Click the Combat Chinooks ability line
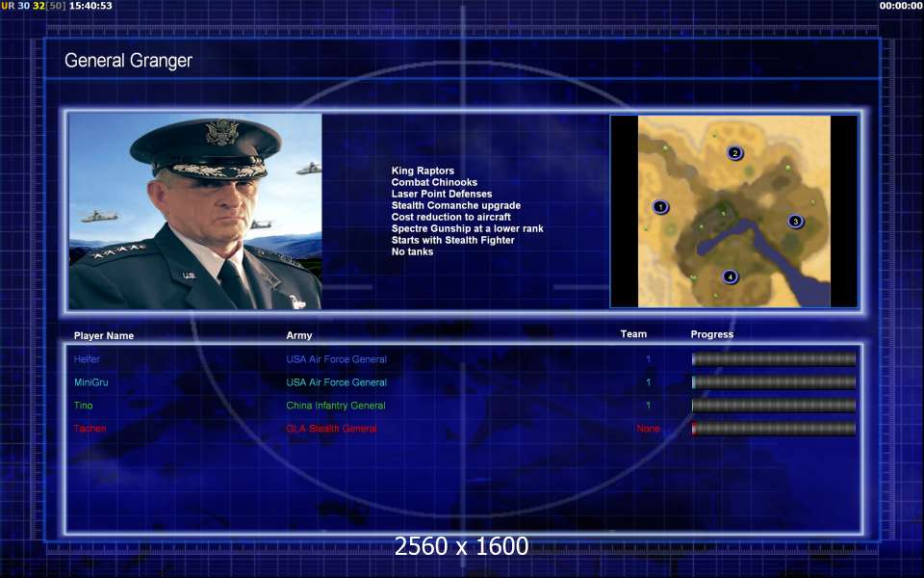Screen dimensions: 924x578 click(434, 182)
